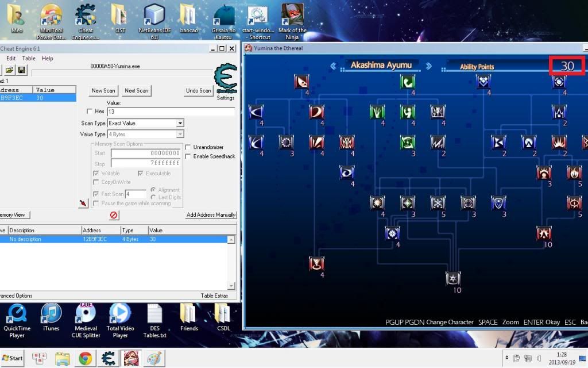Viewport: 588px width, 368px height.
Task: Click the scan Value input field
Action: pyautogui.click(x=171, y=112)
